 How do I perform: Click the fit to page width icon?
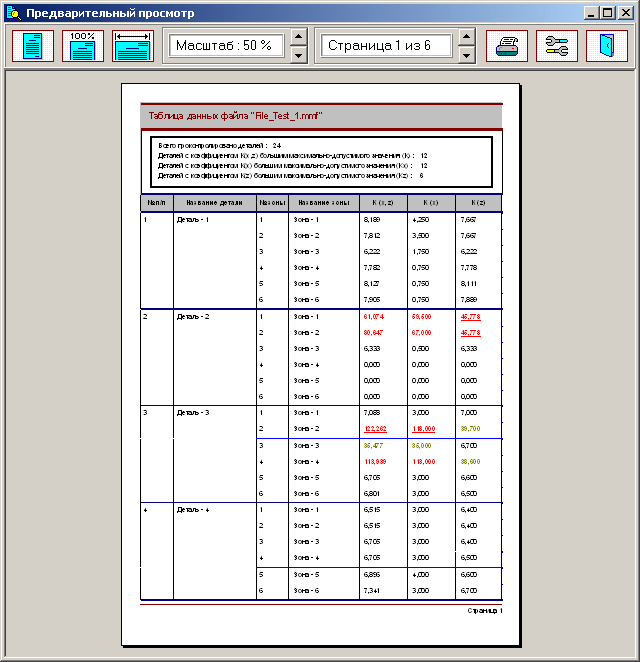coord(133,46)
